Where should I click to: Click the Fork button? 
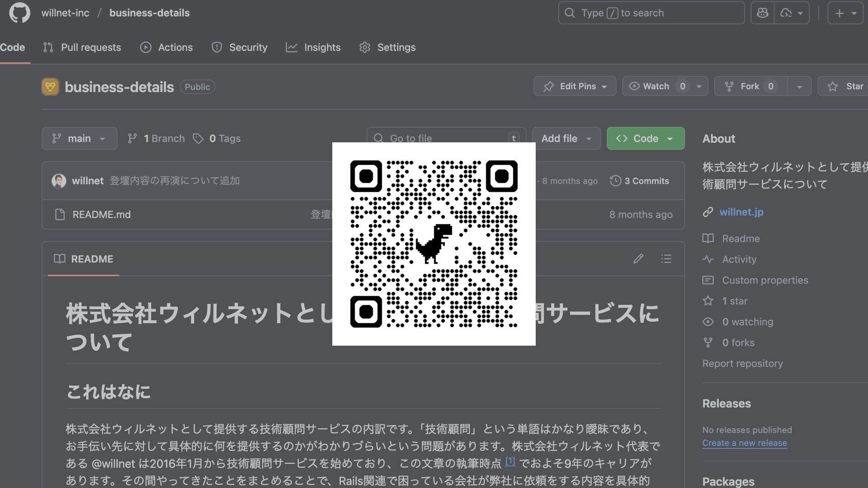750,86
